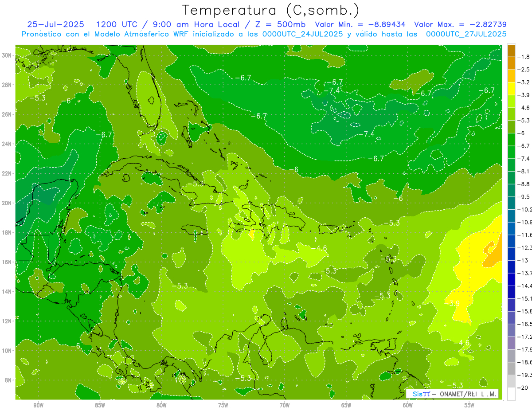Screen dimensions: 532x411
Task: Select the white swatch below -20 on colorbar
Action: [x=511, y=394]
